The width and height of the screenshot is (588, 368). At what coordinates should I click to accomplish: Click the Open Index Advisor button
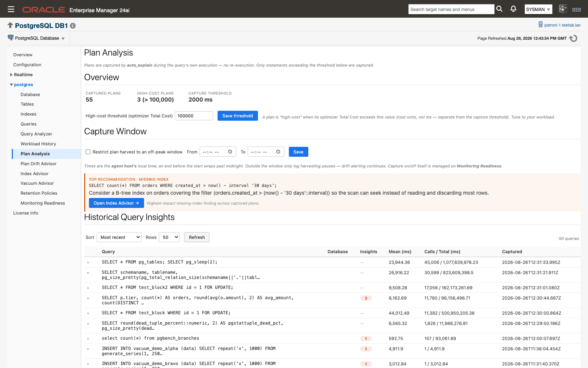point(116,203)
